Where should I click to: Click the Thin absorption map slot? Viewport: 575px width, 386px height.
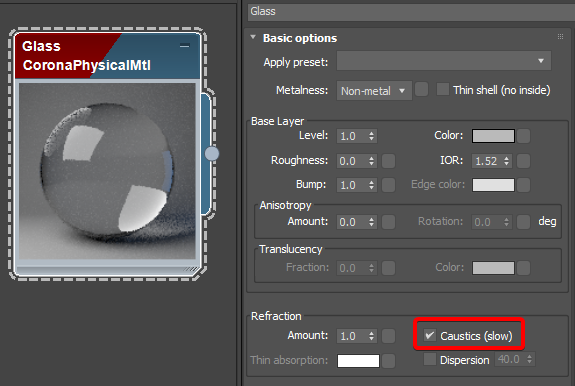point(388,361)
